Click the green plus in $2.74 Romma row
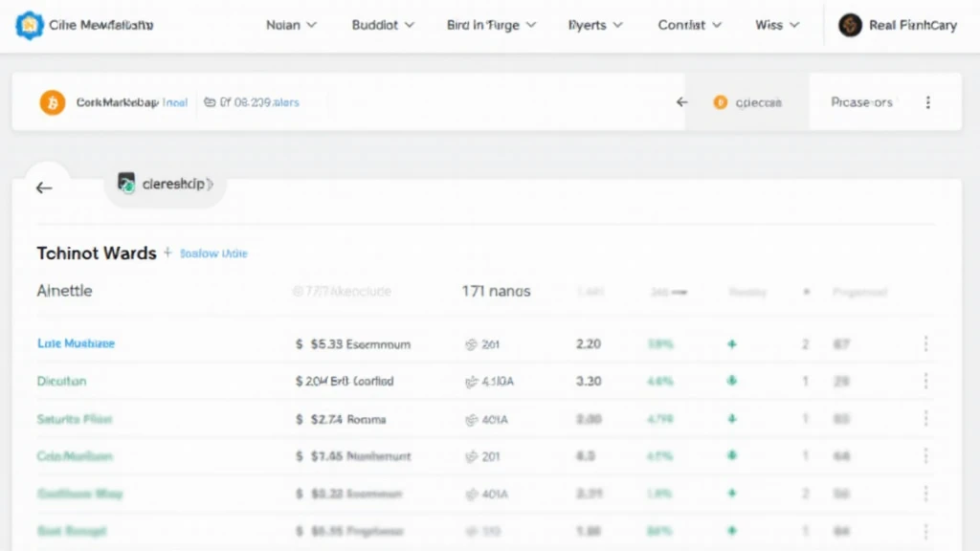This screenshot has height=551, width=980. click(x=732, y=419)
